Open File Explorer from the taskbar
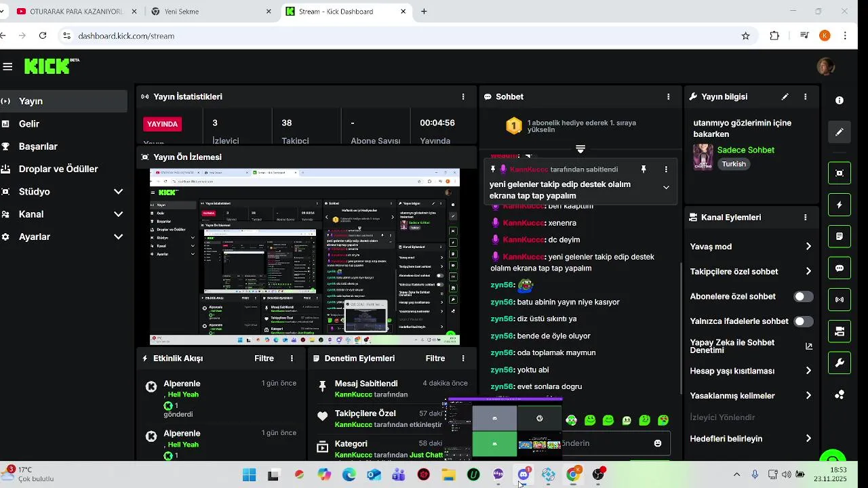The height and width of the screenshot is (488, 868). click(x=448, y=474)
